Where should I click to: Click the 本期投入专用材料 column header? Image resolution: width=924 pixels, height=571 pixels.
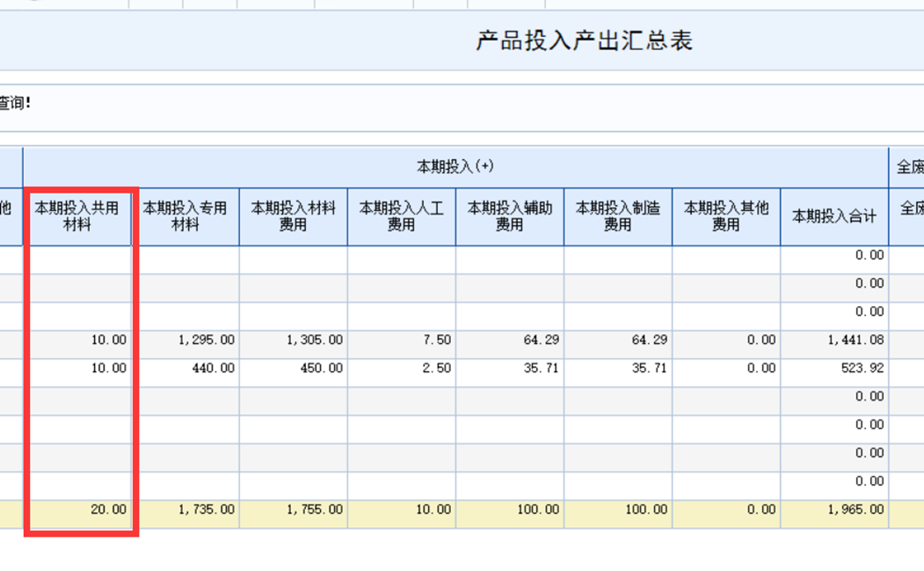tap(185, 216)
